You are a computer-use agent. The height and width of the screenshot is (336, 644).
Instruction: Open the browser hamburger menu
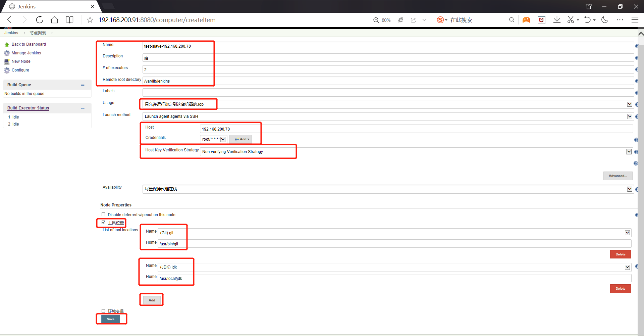tap(635, 20)
